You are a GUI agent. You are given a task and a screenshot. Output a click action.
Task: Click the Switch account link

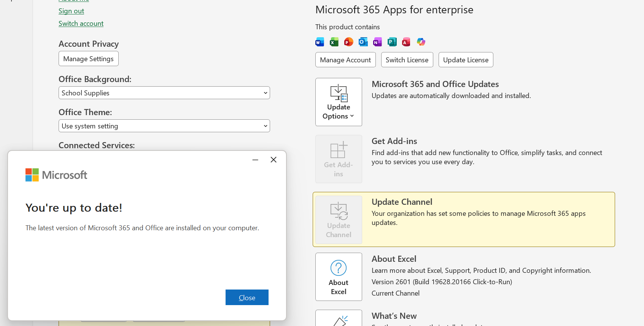81,24
